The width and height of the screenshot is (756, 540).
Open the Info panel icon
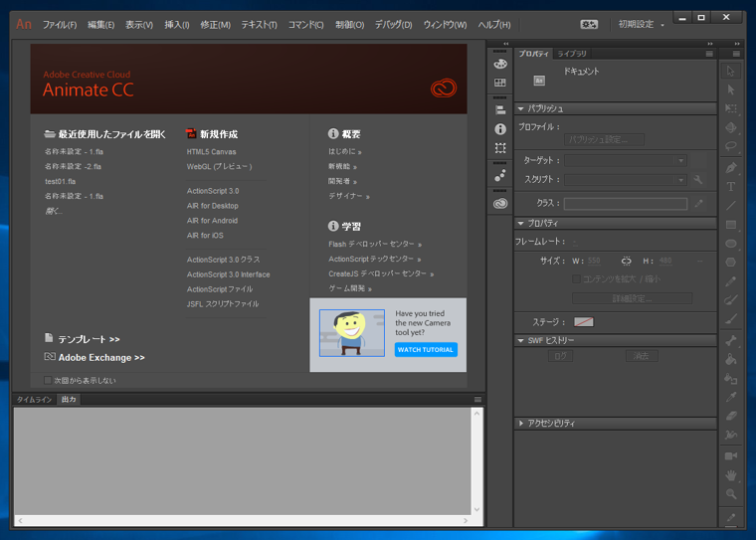[x=500, y=128]
